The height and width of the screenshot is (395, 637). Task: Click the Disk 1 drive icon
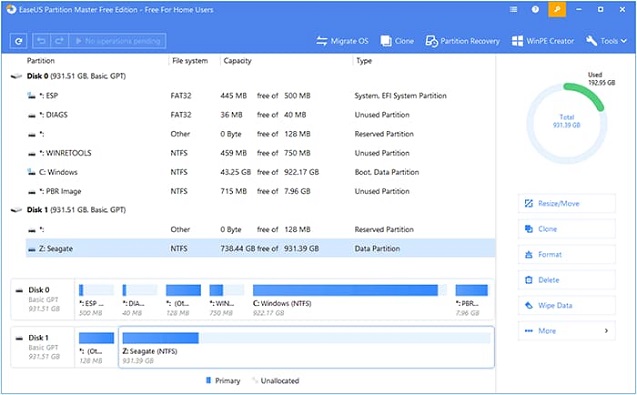pyautogui.click(x=16, y=210)
